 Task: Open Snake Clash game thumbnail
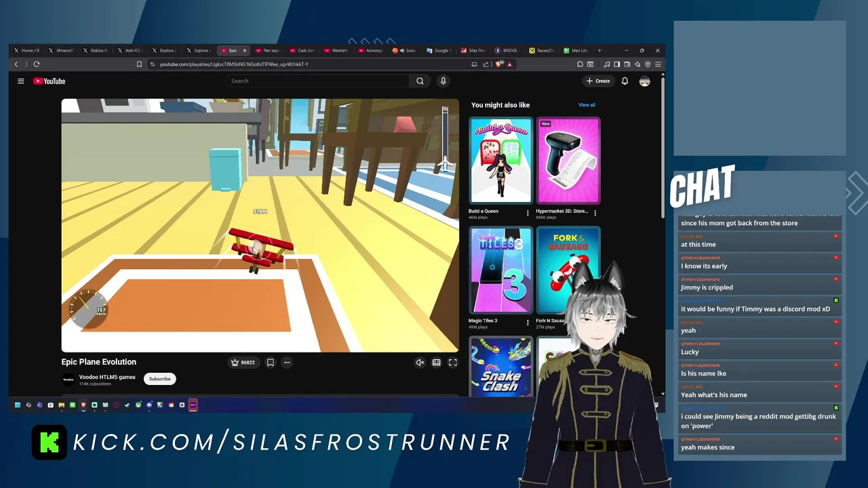[500, 367]
